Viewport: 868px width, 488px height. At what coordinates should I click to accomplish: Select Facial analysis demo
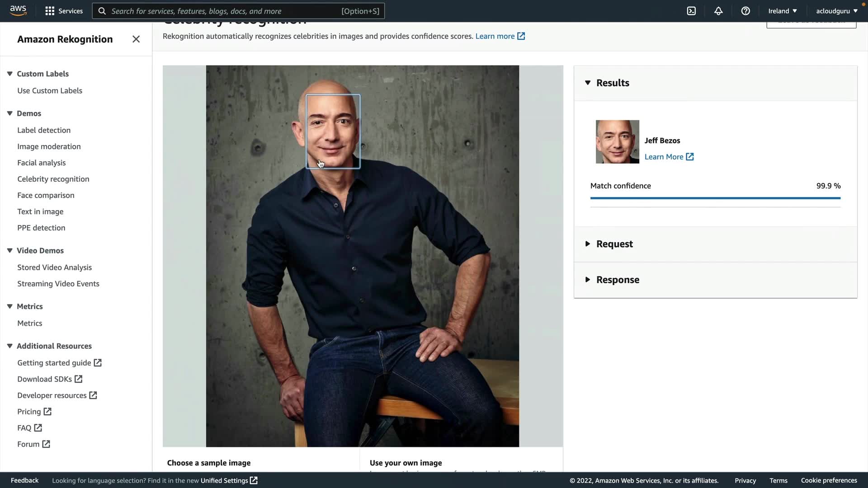coord(41,163)
